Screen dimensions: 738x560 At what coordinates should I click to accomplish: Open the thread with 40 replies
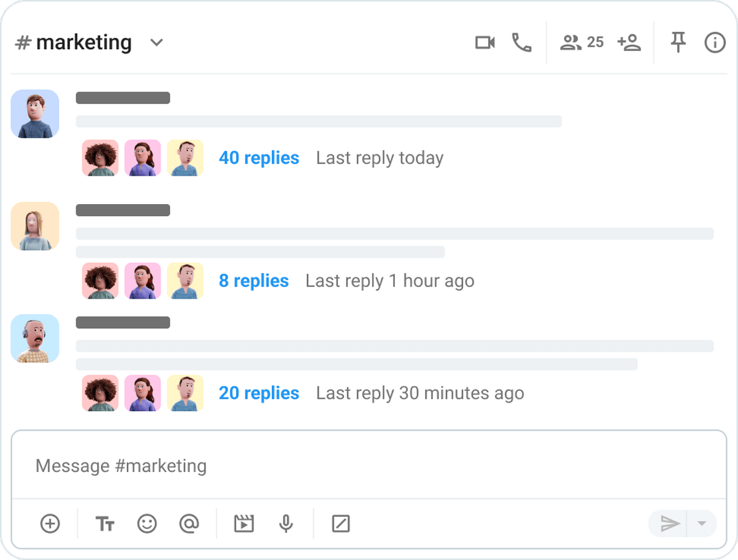pos(259,158)
